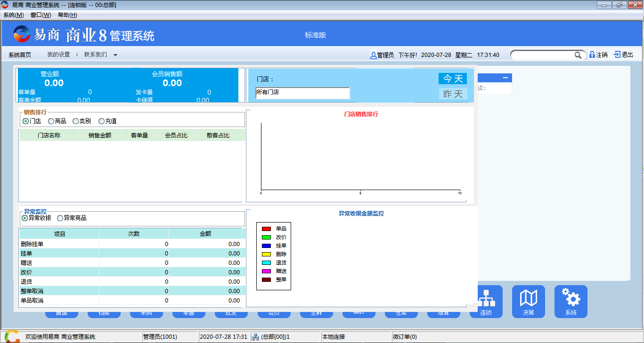Click the 易商 bird logo in the banner

[x=22, y=34]
